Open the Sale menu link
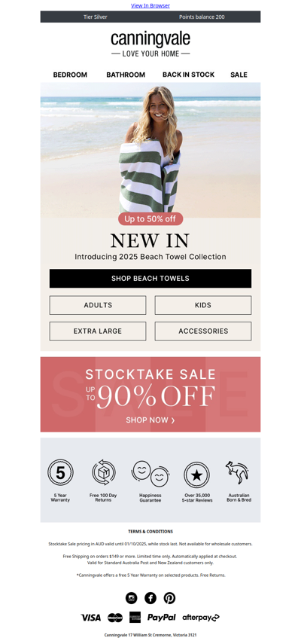Screen dimensions: 301x644 coord(239,75)
